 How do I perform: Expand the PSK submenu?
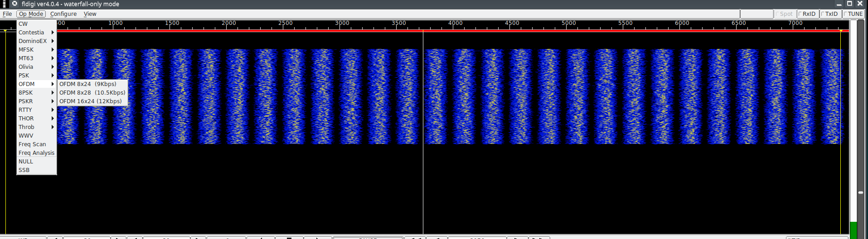(37, 76)
